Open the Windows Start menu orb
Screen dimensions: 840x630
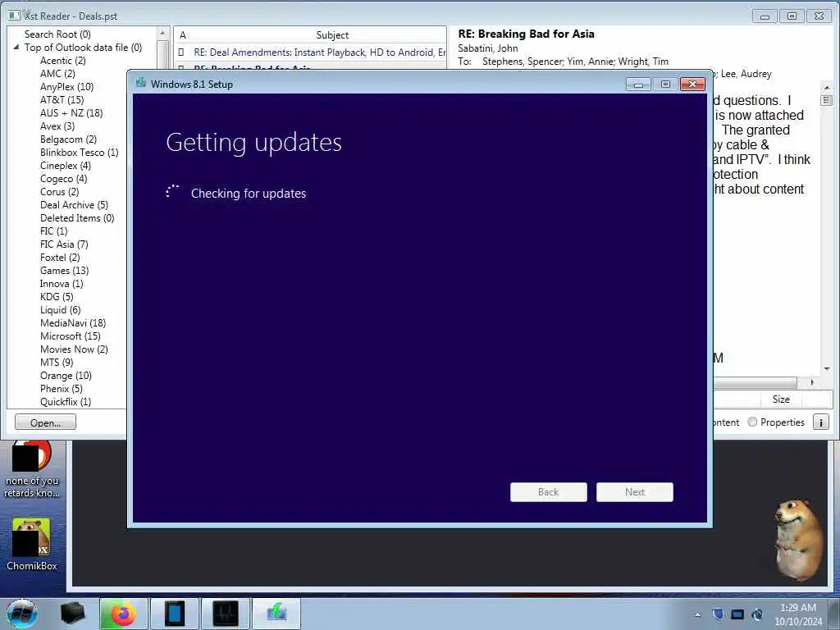21,614
